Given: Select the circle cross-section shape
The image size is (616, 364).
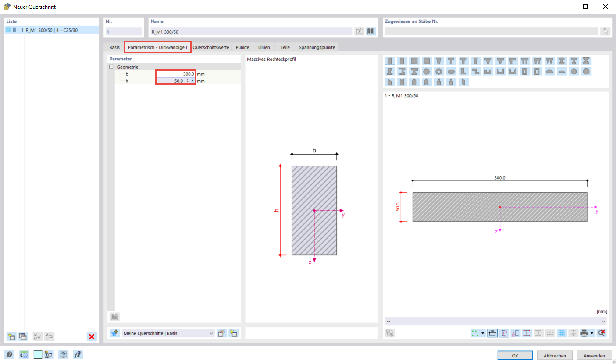Looking at the screenshot, I should pyautogui.click(x=426, y=71).
